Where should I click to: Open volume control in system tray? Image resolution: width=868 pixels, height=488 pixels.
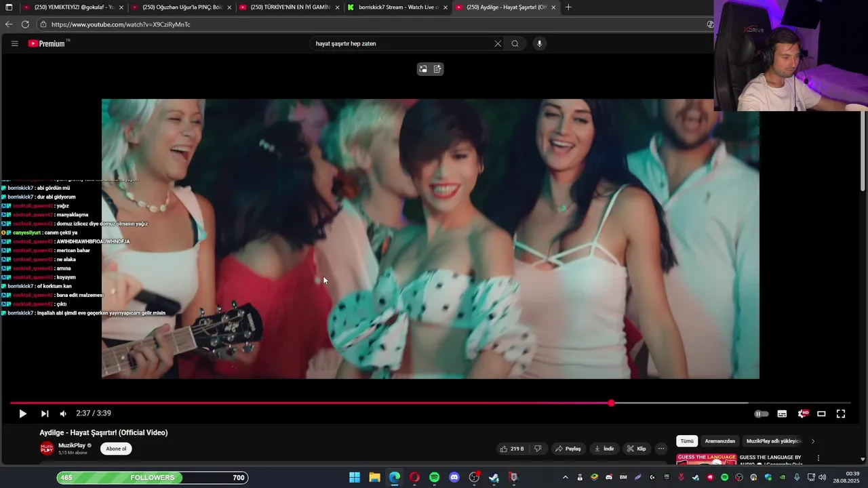click(x=823, y=478)
